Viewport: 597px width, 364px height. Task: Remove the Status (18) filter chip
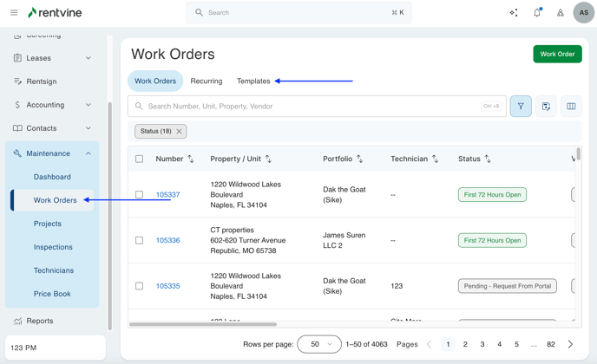click(x=180, y=132)
